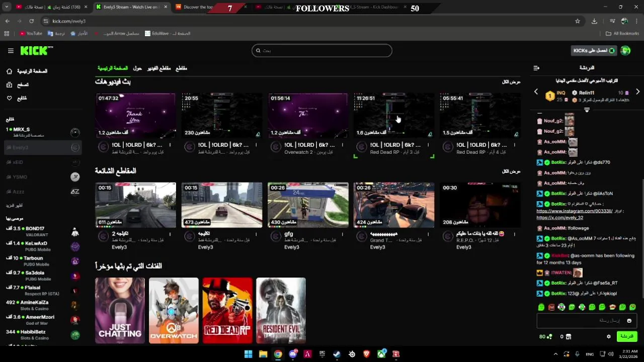Collapse chat panel with the arrow icon
Screen dimensions: 644x362
tap(536, 68)
